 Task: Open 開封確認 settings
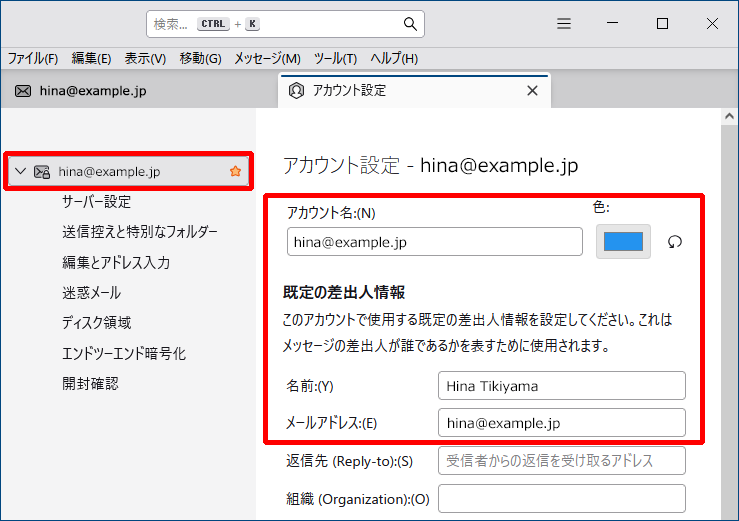coord(90,383)
